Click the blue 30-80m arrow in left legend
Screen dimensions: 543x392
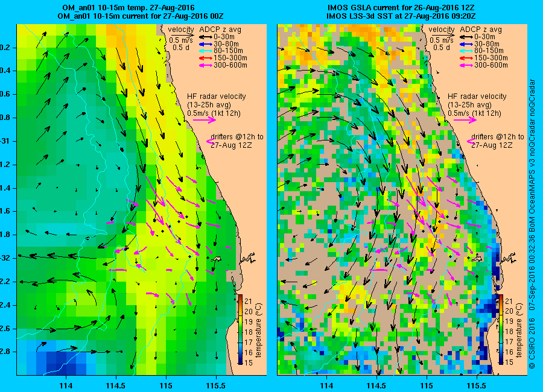pyautogui.click(x=205, y=44)
